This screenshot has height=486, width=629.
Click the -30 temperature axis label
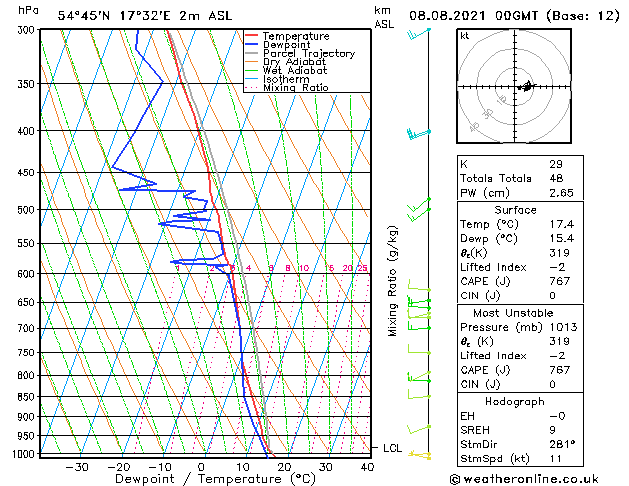pyautogui.click(x=77, y=467)
